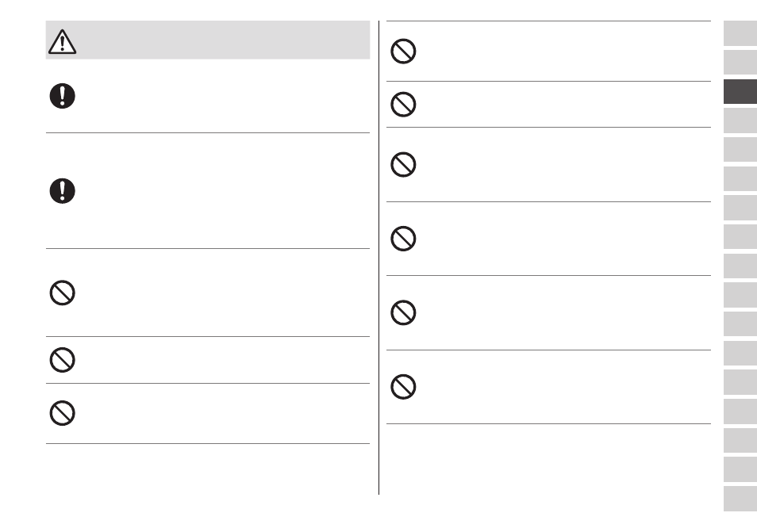Select the middle prohibition icon in left column
Image resolution: width=757 pixels, height=532 pixels.
[62, 360]
